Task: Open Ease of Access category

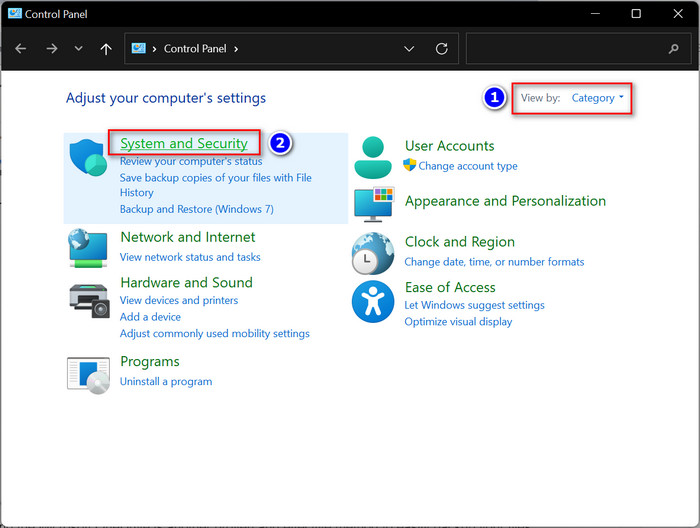Action: [450, 287]
